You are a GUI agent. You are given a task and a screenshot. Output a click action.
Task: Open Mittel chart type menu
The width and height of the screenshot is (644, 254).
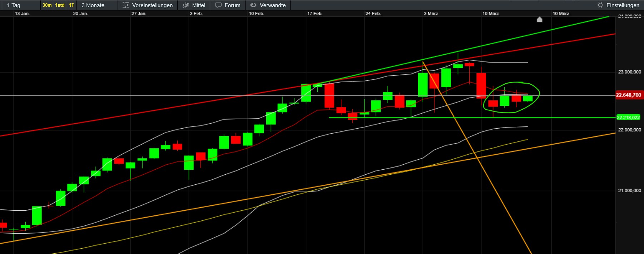point(198,5)
